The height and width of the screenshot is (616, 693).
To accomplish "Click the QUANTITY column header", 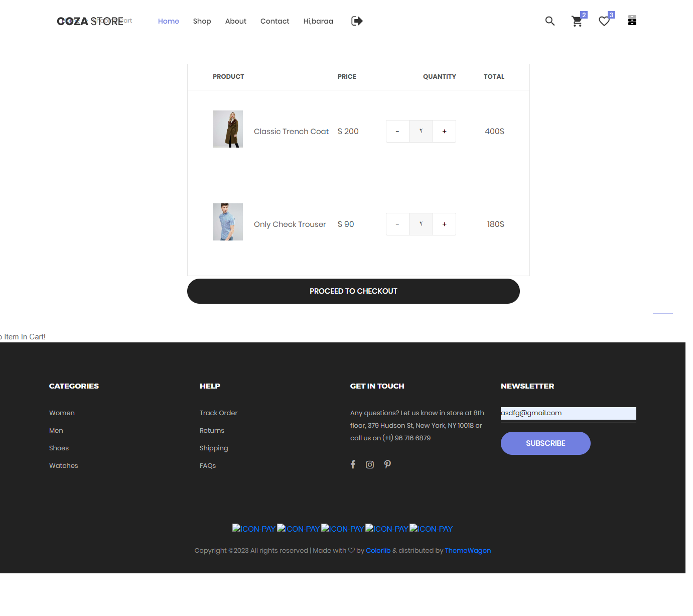I will point(440,77).
